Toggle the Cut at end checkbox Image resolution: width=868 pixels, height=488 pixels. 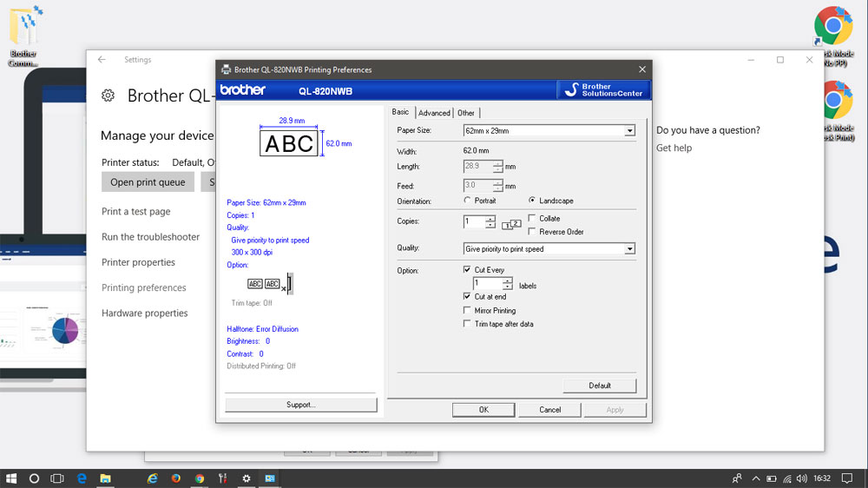point(467,296)
